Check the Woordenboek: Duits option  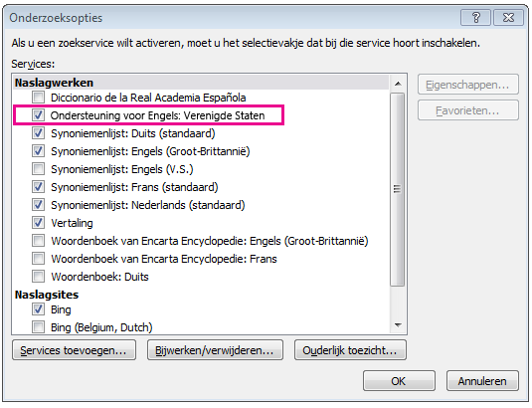click(38, 277)
